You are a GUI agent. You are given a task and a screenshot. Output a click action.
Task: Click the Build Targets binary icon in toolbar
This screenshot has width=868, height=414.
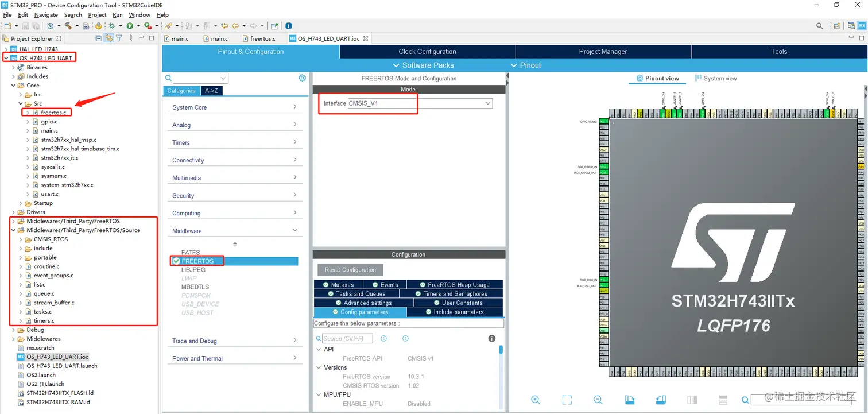click(x=86, y=26)
